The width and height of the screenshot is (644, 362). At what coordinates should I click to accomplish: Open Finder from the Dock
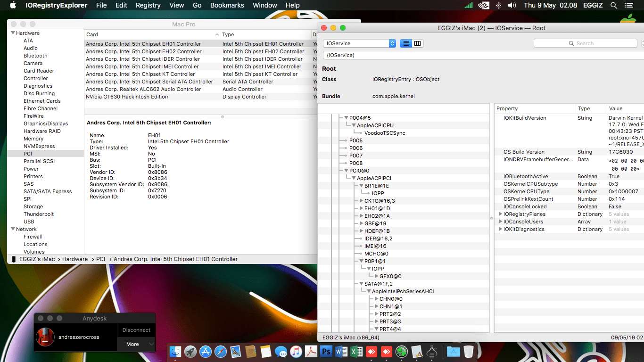click(175, 352)
